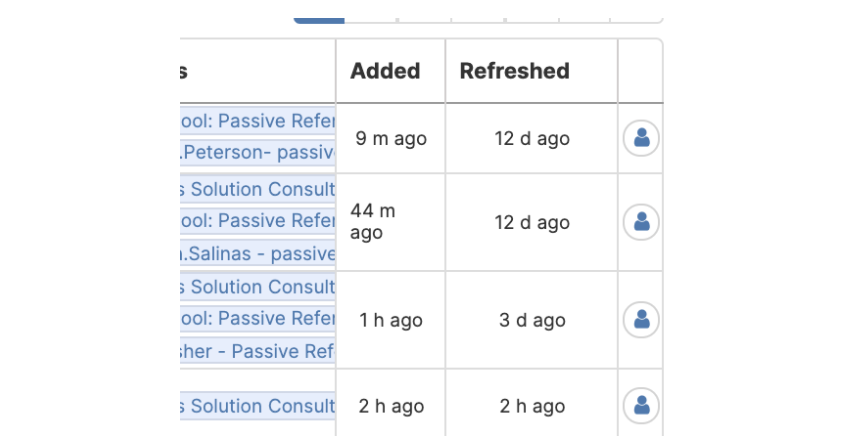Open the Salinas passive tag
The image size is (862, 436).
pyautogui.click(x=258, y=253)
